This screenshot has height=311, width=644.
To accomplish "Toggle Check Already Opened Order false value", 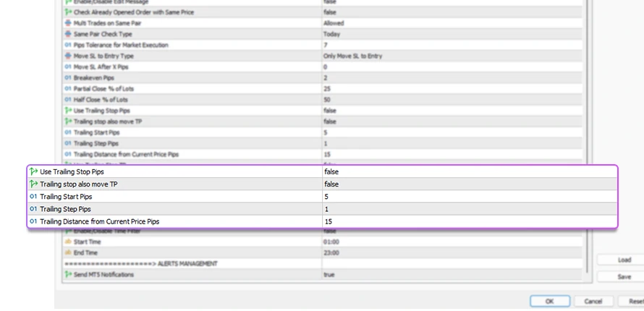I will coord(330,12).
